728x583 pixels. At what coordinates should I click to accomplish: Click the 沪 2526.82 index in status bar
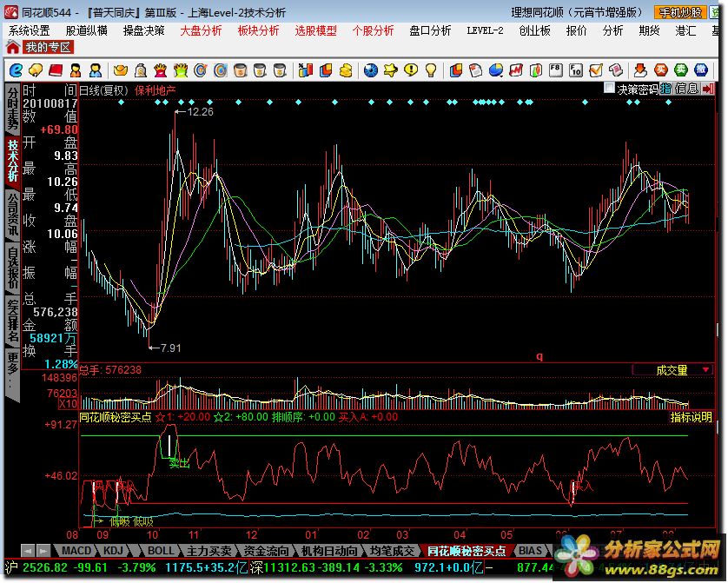(x=36, y=567)
